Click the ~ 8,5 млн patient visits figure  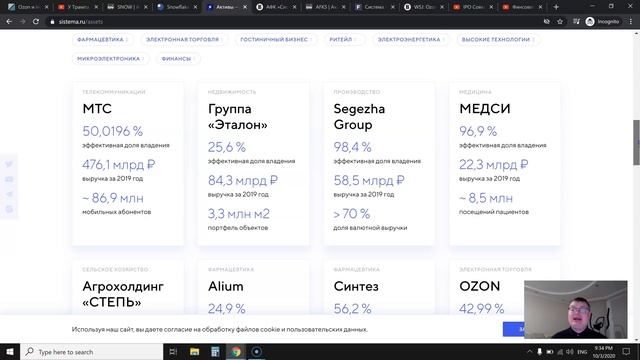(x=486, y=198)
